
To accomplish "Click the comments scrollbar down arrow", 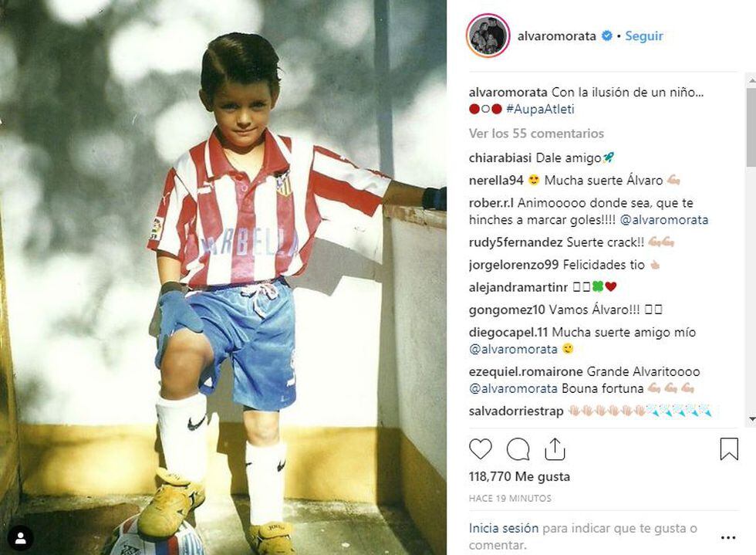I will pos(751,420).
